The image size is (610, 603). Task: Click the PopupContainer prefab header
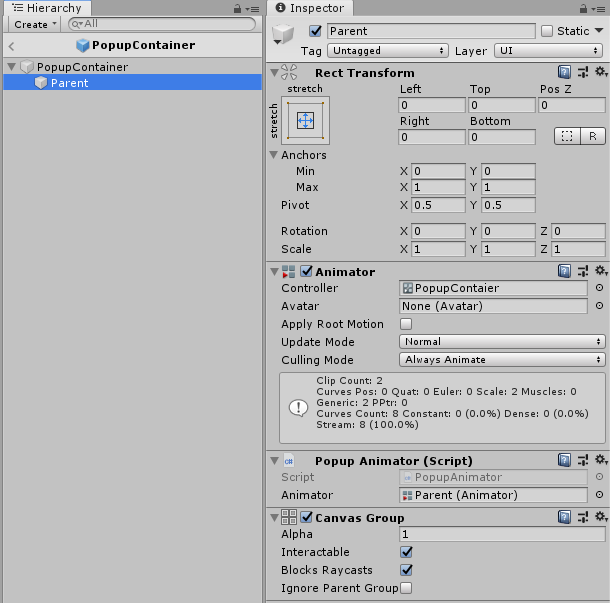[136, 45]
